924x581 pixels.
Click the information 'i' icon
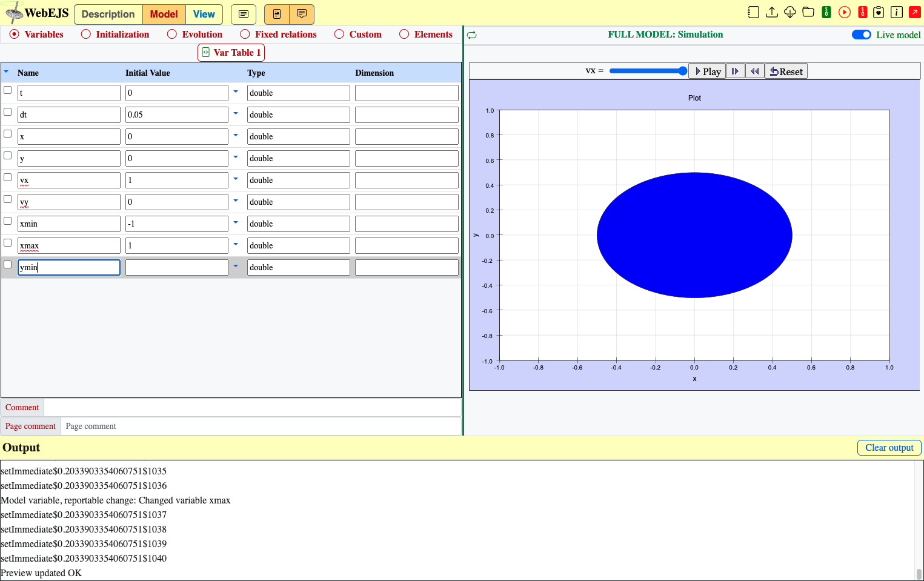[897, 12]
